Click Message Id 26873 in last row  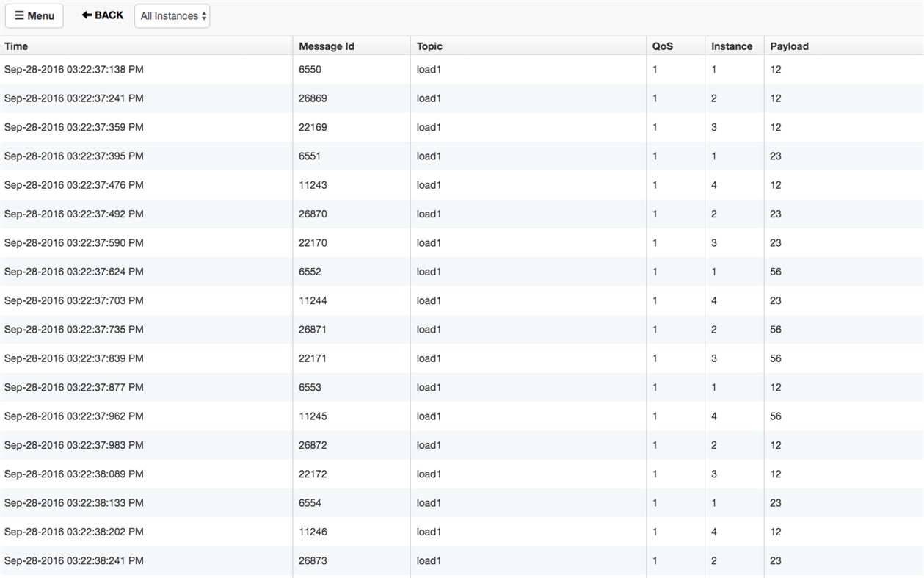313,560
